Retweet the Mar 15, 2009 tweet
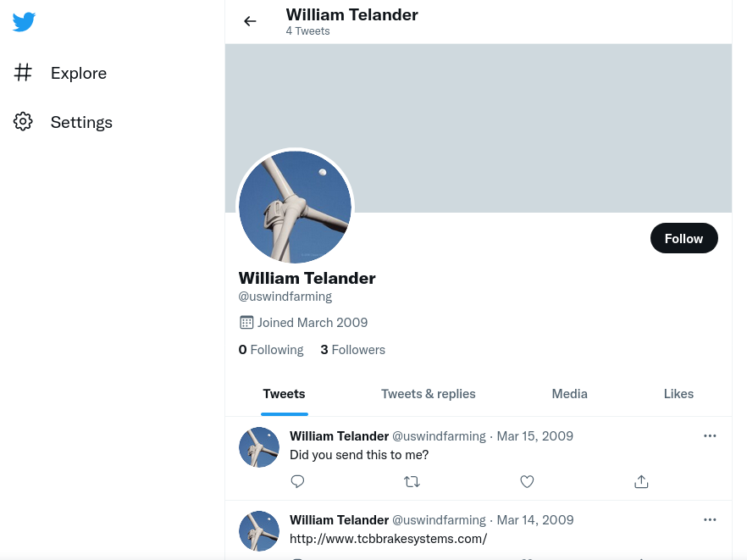 click(412, 481)
